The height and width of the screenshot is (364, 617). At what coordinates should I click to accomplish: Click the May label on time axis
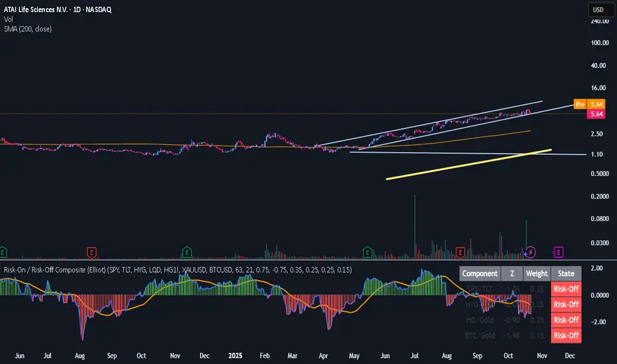pos(354,356)
